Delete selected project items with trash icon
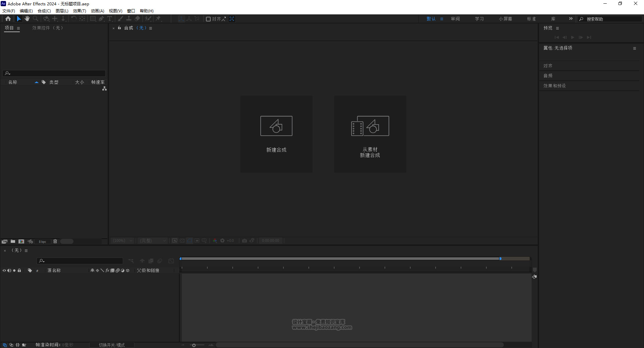The width and height of the screenshot is (644, 348). [x=55, y=241]
